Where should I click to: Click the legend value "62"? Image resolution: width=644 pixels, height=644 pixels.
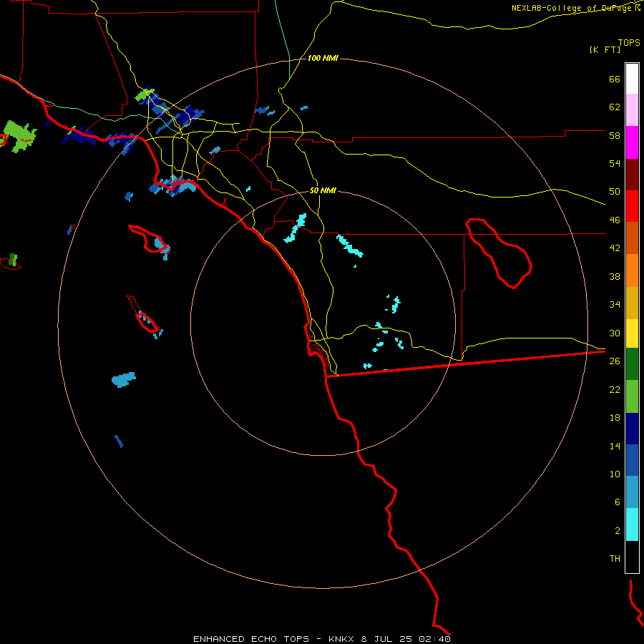[615, 107]
